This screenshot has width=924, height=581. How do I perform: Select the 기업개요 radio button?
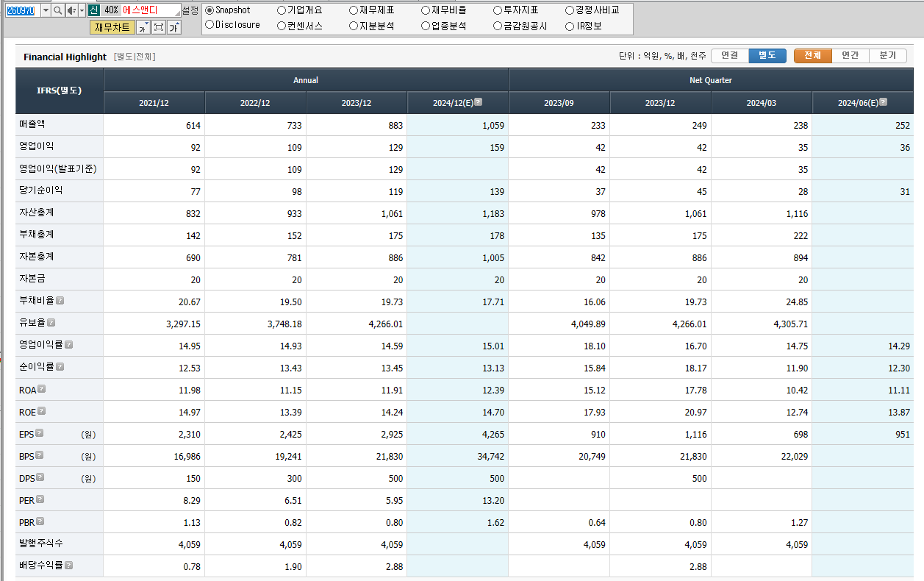pos(282,10)
